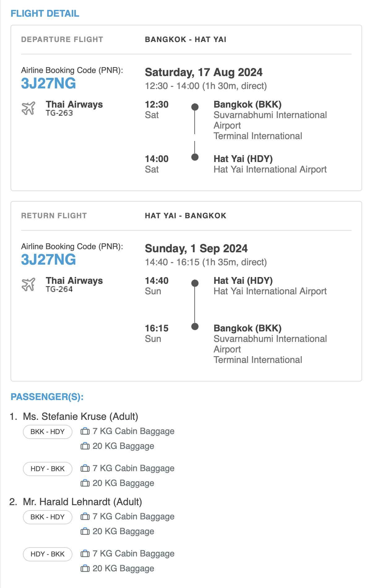The width and height of the screenshot is (372, 588).
Task: Click the airplane icon beside Thai Airways TG-264
Action: [28, 284]
